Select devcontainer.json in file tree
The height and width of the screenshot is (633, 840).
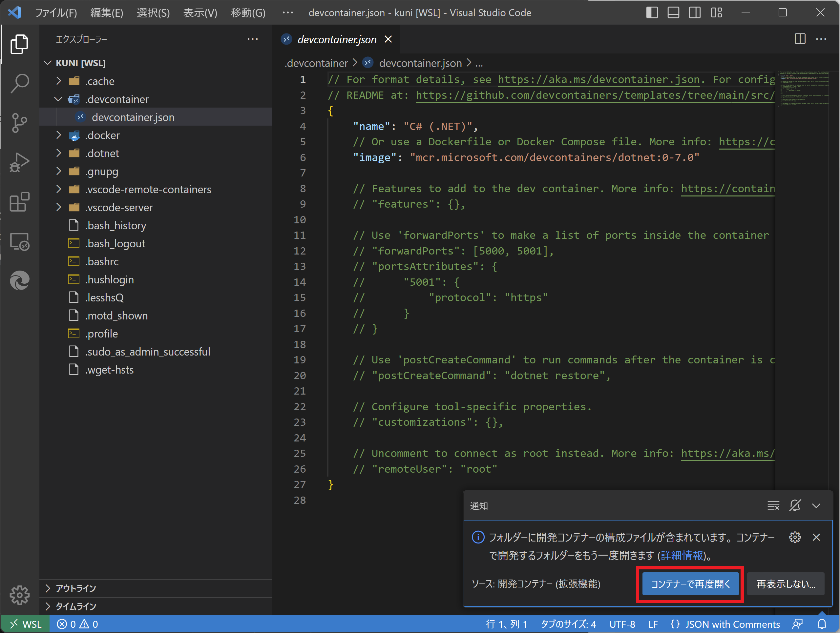point(156,117)
